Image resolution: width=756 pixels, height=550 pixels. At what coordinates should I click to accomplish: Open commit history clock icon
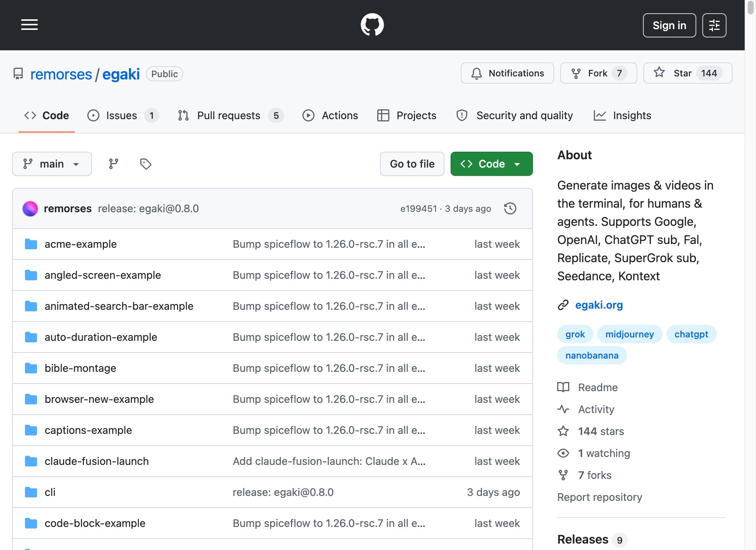click(510, 208)
